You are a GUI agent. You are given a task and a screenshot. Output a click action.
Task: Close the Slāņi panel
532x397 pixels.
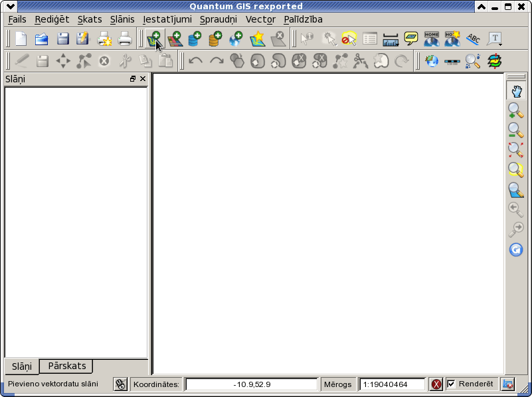click(143, 78)
